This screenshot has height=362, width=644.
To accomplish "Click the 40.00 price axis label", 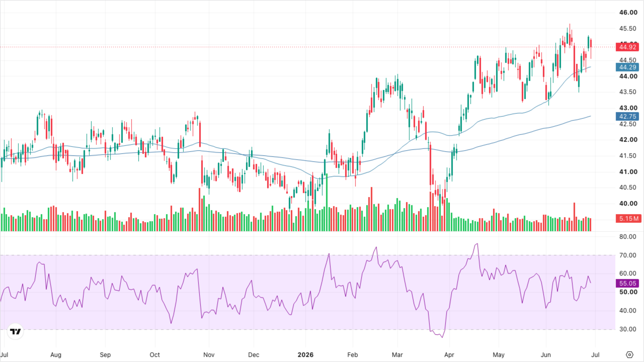I will coord(628,203).
